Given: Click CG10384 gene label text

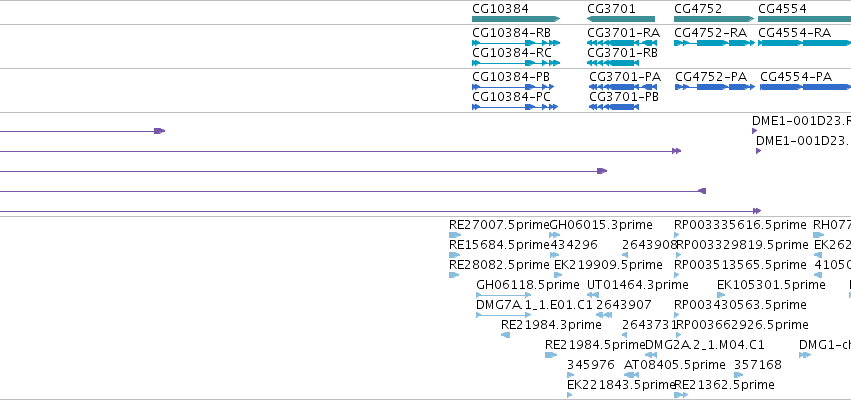Looking at the screenshot, I should pyautogui.click(x=500, y=8).
